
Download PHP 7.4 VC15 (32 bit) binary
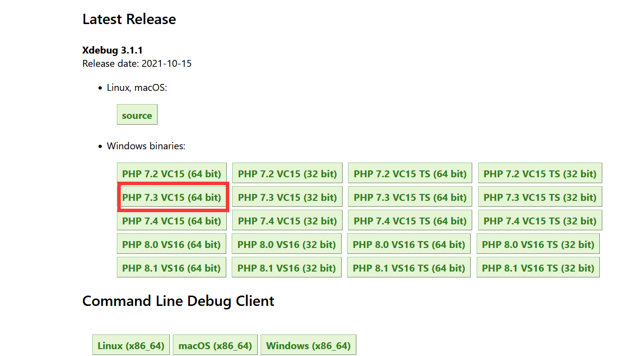[x=287, y=220]
